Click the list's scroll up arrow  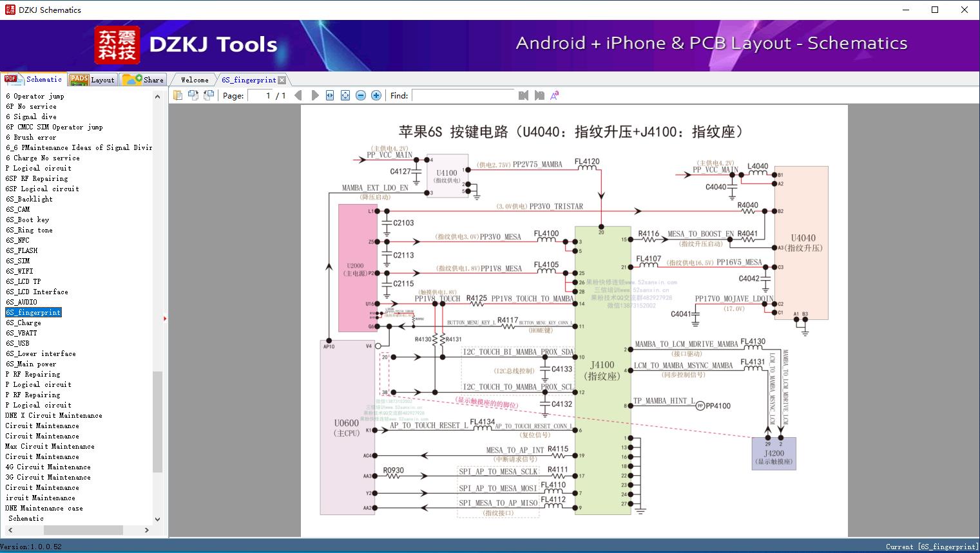point(157,97)
